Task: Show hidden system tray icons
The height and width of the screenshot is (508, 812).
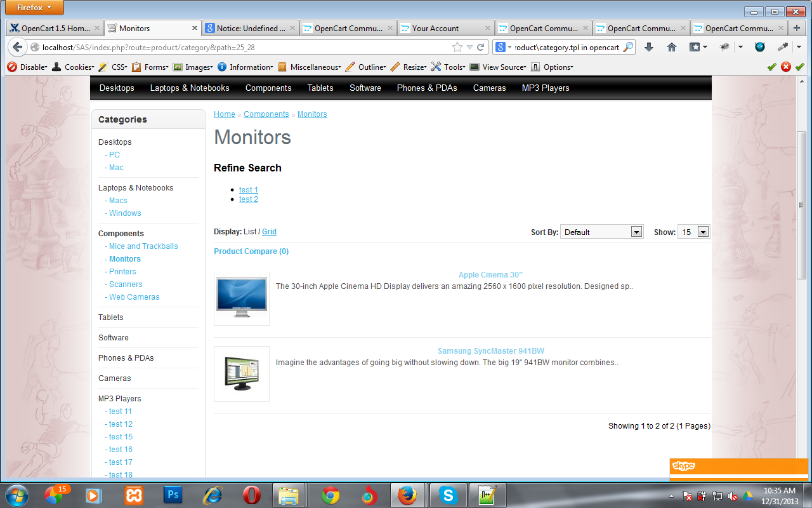Action: (671, 495)
